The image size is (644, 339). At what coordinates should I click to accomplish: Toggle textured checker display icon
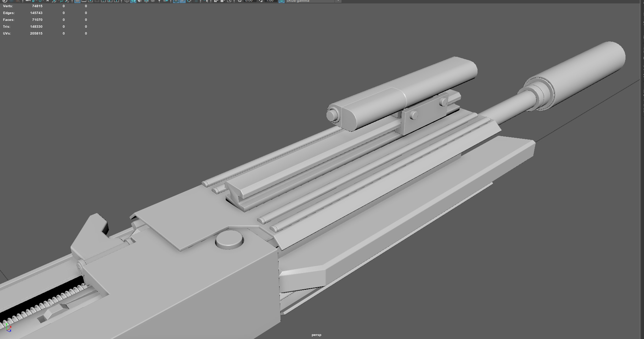point(153,1)
